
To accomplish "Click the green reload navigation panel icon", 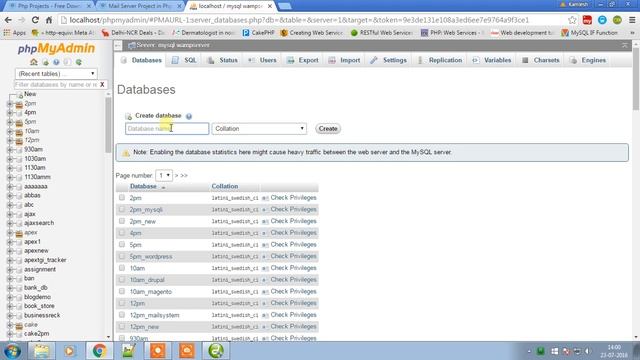I will pos(78,62).
